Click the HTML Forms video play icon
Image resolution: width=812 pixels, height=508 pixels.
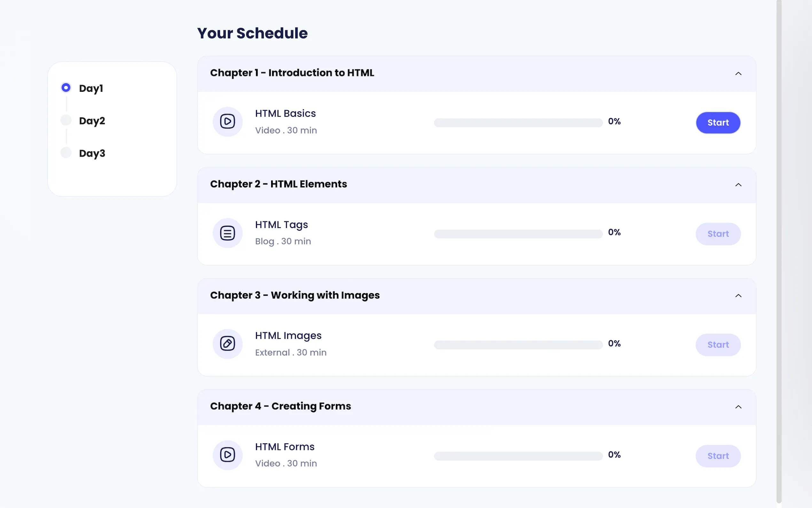click(x=227, y=455)
